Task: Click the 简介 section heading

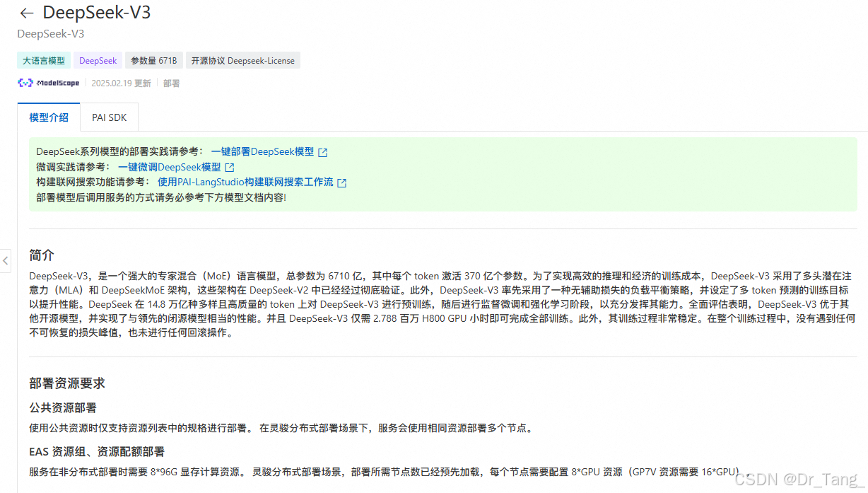Action: (x=42, y=255)
